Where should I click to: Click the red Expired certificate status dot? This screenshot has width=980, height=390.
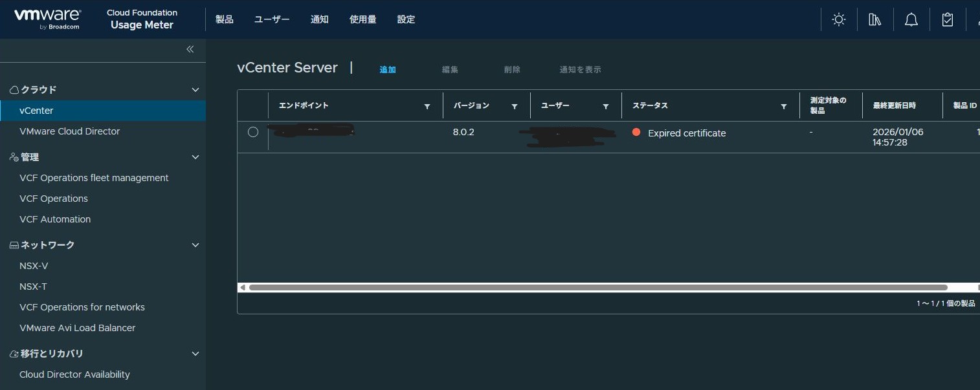click(636, 132)
